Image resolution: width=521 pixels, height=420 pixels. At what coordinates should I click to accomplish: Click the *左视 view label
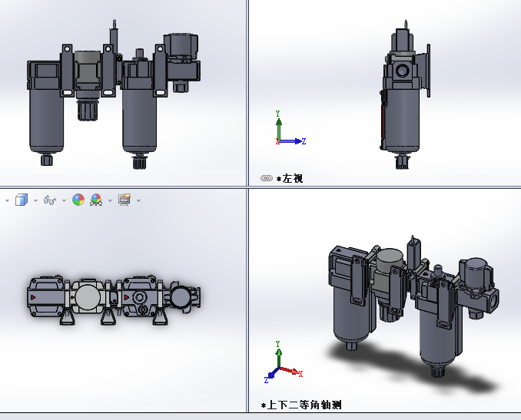pos(290,179)
